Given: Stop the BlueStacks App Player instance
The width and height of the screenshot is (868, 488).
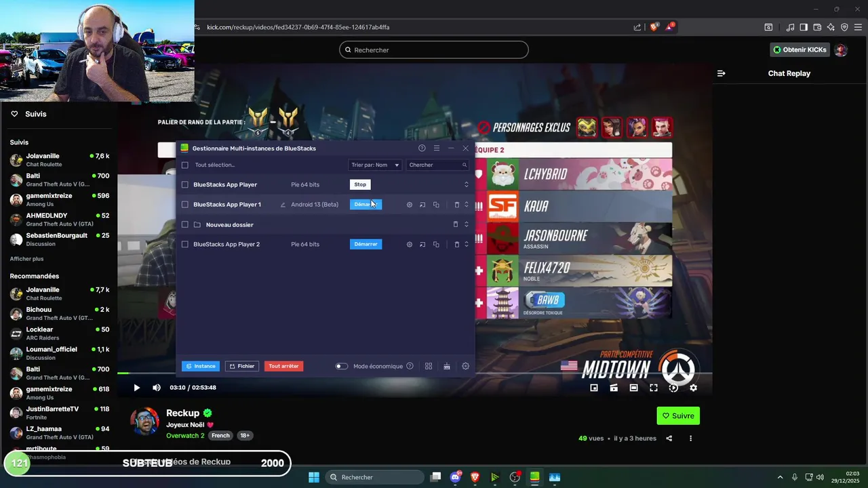Looking at the screenshot, I should click(x=360, y=184).
